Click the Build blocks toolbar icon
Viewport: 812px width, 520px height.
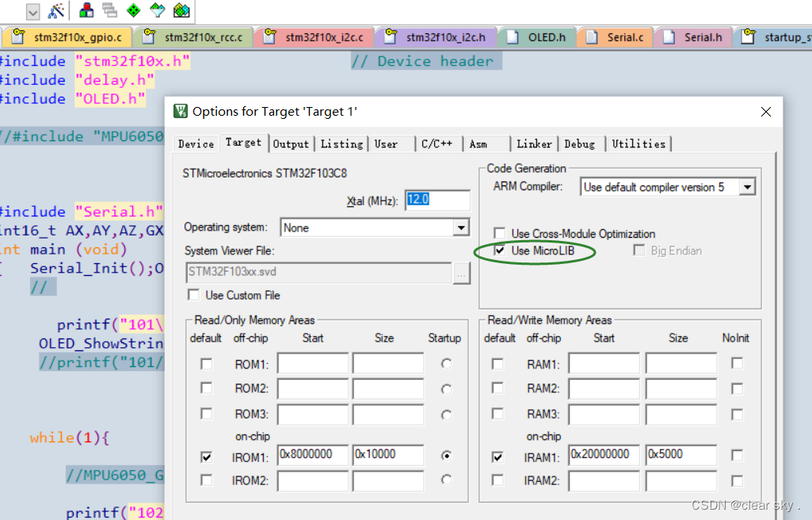pos(86,11)
